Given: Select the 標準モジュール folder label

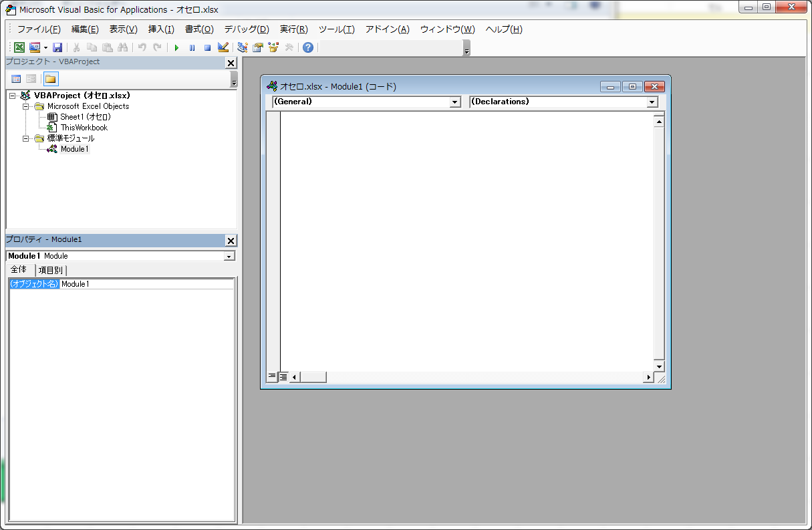Looking at the screenshot, I should click(71, 138).
